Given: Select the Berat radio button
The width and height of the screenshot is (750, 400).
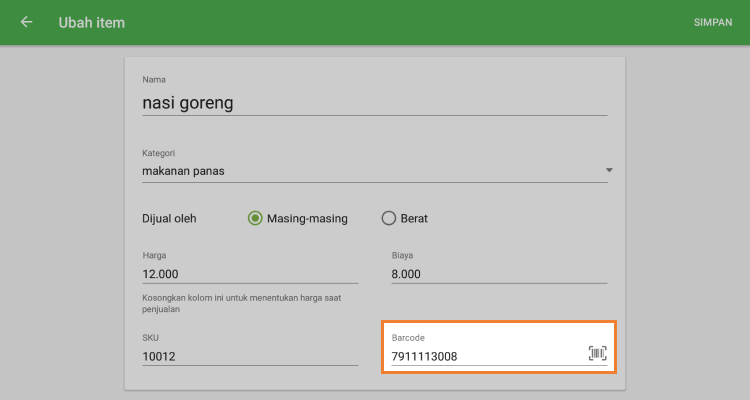Looking at the screenshot, I should (388, 218).
